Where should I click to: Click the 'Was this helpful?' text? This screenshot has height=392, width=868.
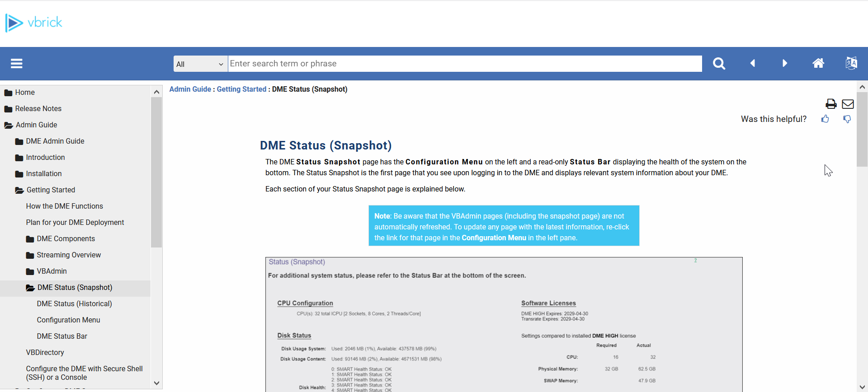click(774, 119)
